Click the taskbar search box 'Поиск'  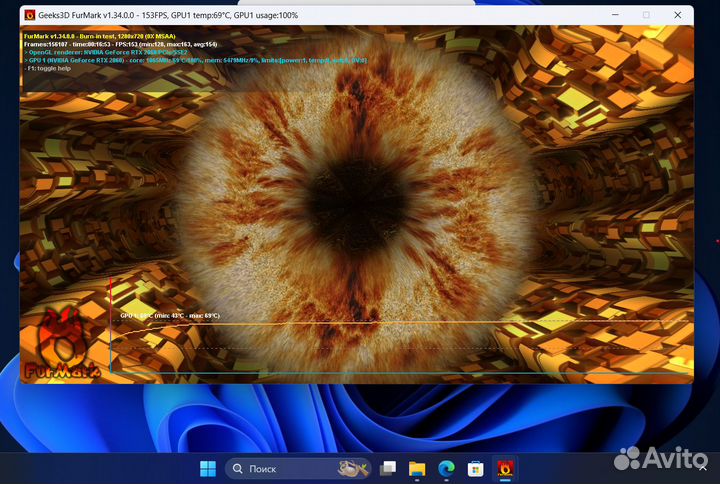(x=298, y=468)
